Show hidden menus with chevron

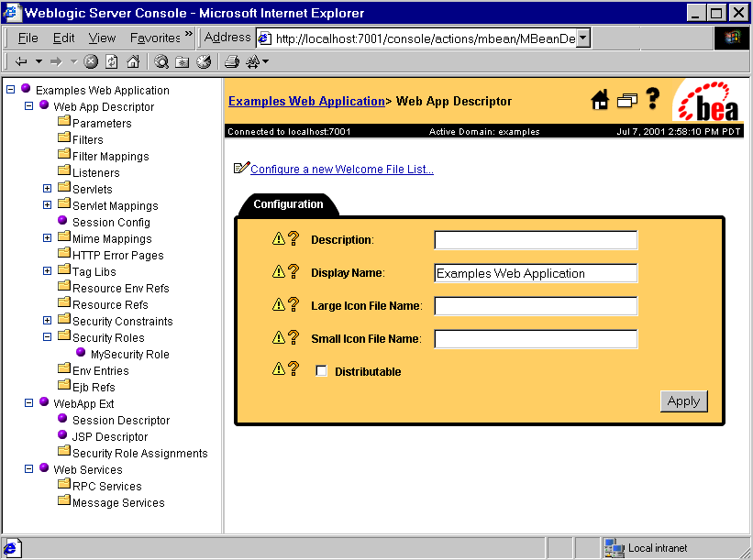tap(188, 34)
